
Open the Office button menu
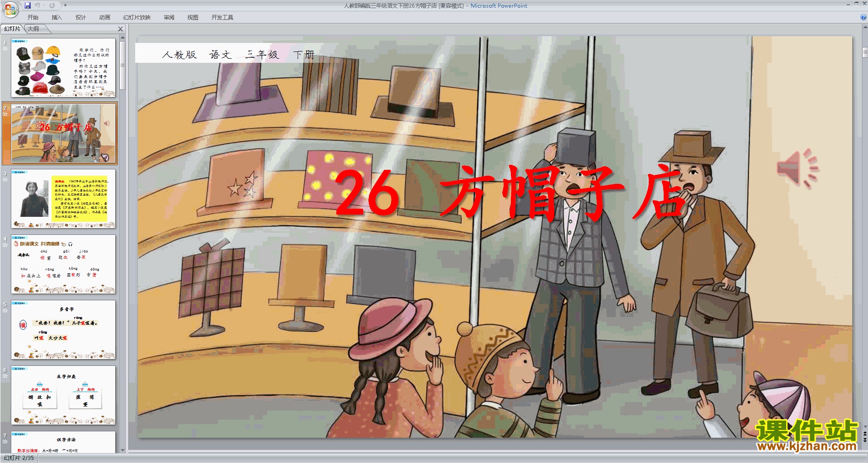(10, 9)
